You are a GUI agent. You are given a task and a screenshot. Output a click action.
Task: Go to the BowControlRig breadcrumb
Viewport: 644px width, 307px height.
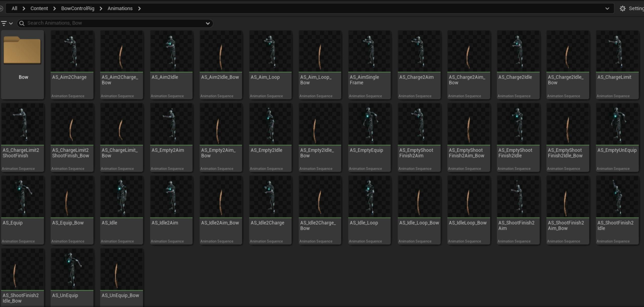pyautogui.click(x=77, y=9)
